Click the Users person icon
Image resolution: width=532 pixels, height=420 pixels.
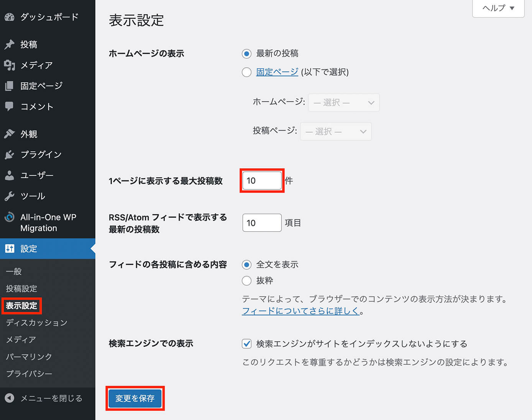[x=10, y=175]
